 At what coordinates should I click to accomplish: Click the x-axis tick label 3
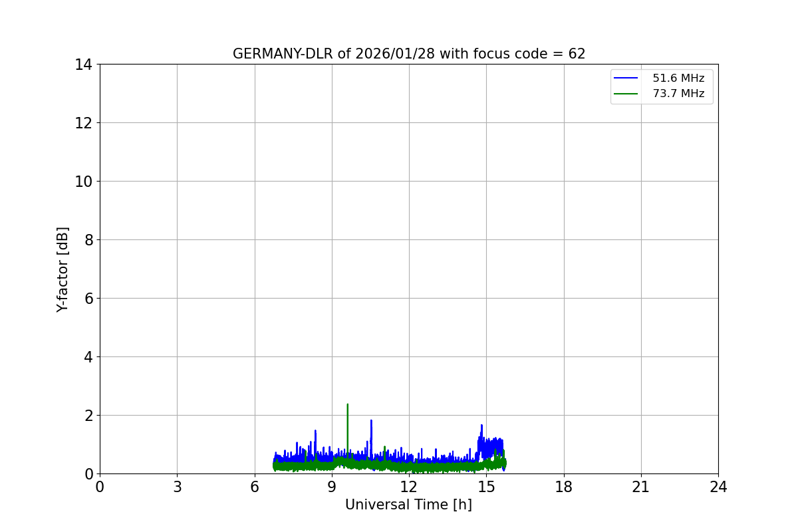point(177,487)
